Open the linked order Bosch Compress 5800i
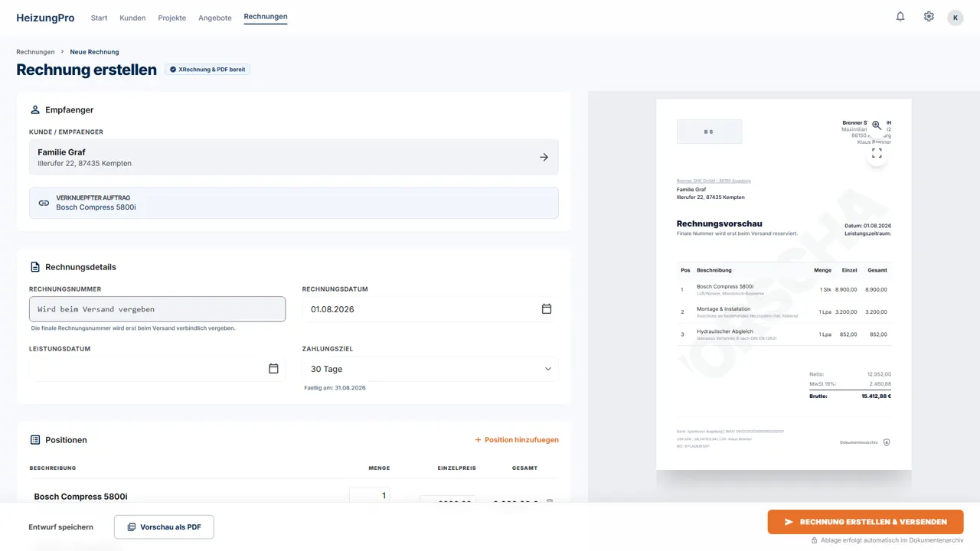This screenshot has height=551, width=980. point(294,203)
